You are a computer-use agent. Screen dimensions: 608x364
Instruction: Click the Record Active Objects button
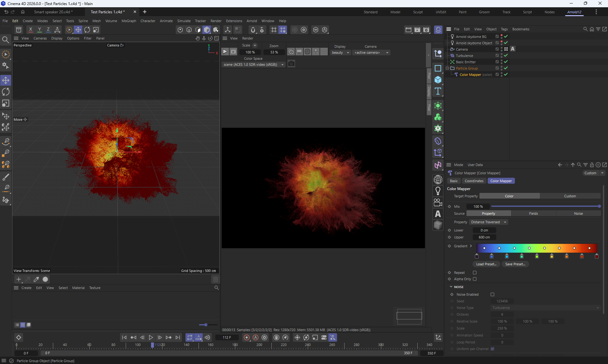(x=247, y=337)
